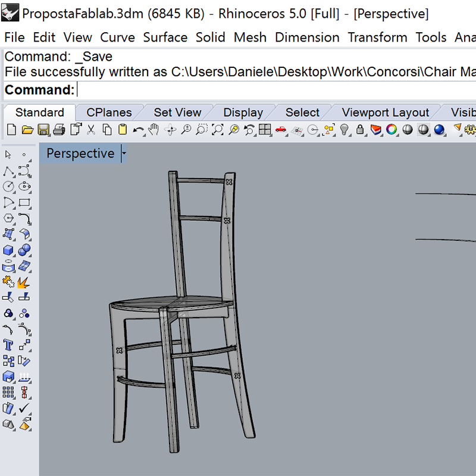The image size is (476, 476).
Task: Select the Fillet surface tool
Action: pos(24,234)
